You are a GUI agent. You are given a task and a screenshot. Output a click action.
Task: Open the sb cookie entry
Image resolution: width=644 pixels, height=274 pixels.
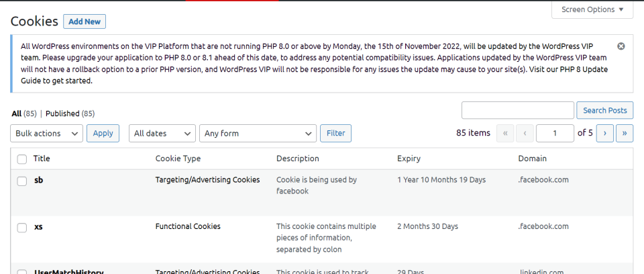click(x=39, y=180)
